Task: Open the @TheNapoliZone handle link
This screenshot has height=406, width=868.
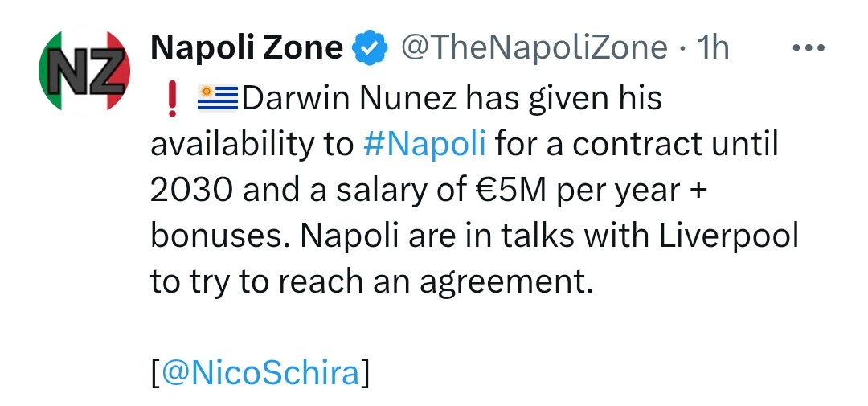Action: [534, 47]
